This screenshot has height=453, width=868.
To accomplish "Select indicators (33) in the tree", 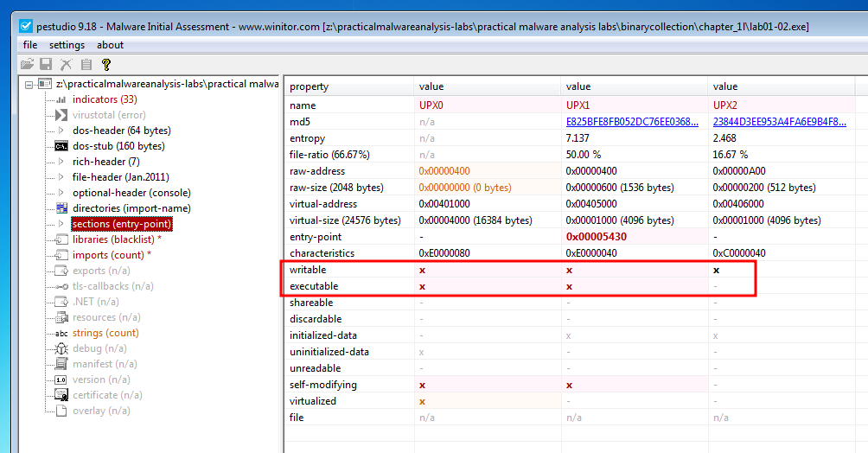I will tap(105, 99).
